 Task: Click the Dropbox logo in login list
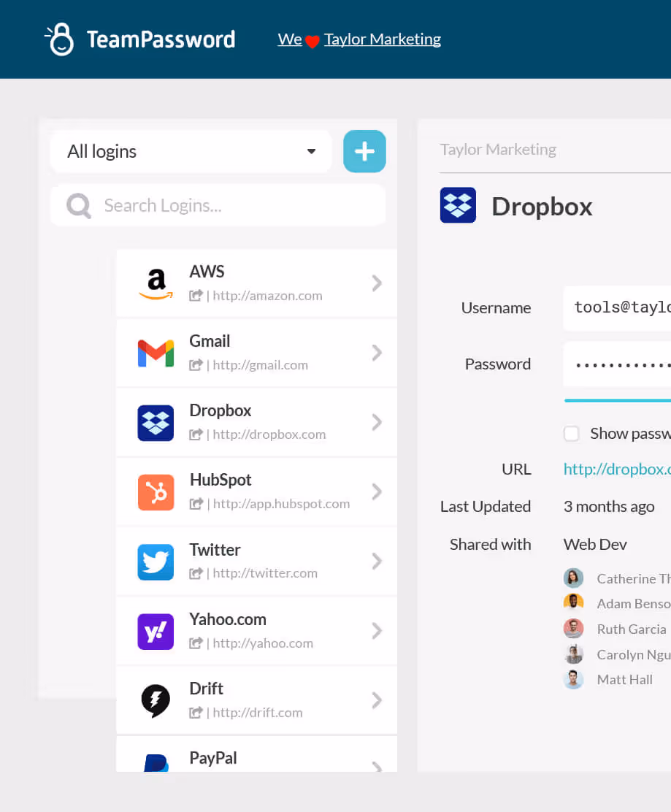pos(156,423)
